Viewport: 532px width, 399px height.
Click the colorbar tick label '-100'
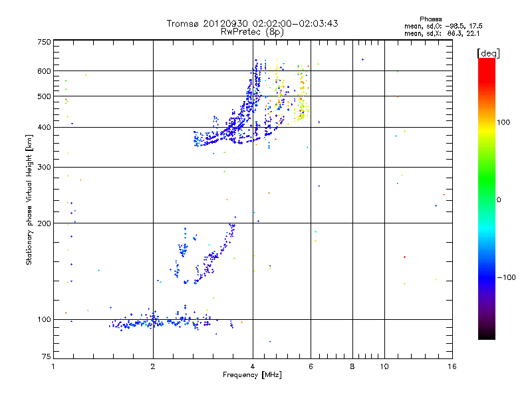(506, 277)
